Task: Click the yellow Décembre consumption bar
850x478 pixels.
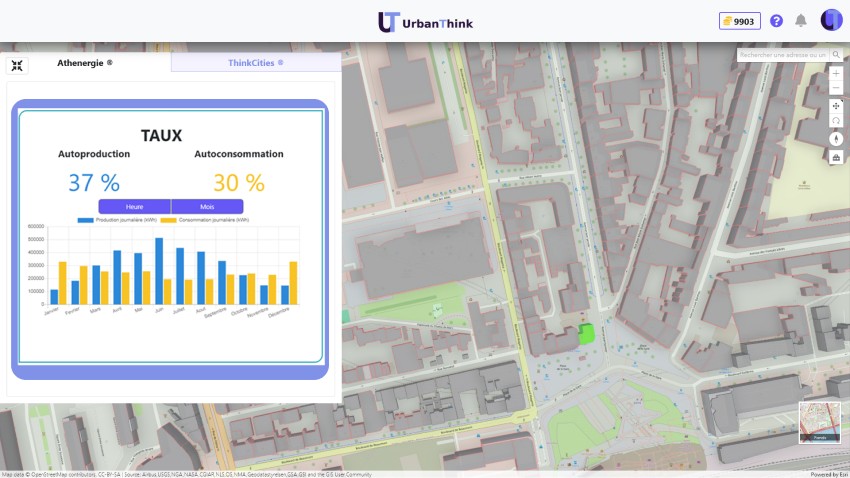Action: [x=293, y=283]
